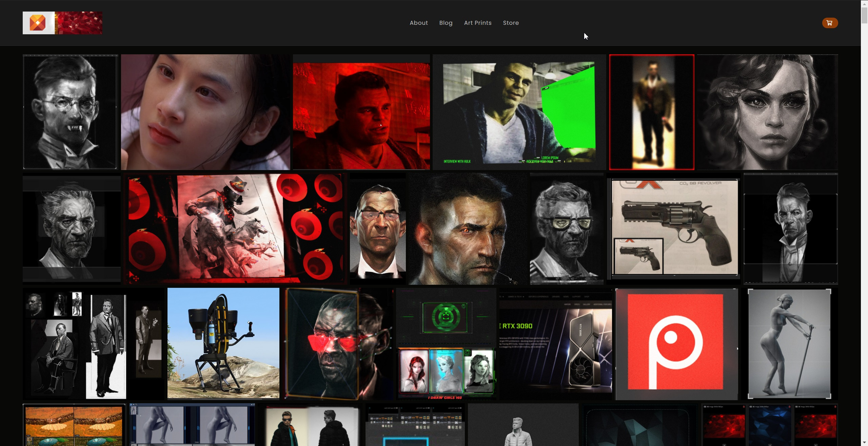
Task: Open the sculpted legs side-by-side thumbnail
Action: [192, 425]
